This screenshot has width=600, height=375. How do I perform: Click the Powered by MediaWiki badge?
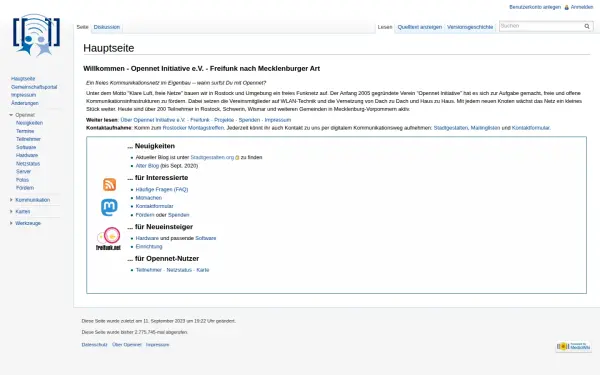click(x=574, y=346)
